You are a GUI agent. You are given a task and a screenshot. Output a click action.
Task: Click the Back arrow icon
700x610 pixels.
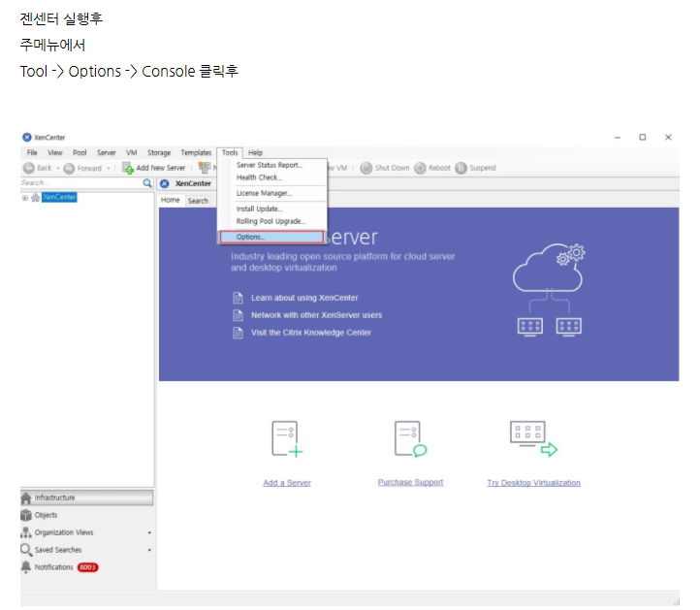point(28,168)
